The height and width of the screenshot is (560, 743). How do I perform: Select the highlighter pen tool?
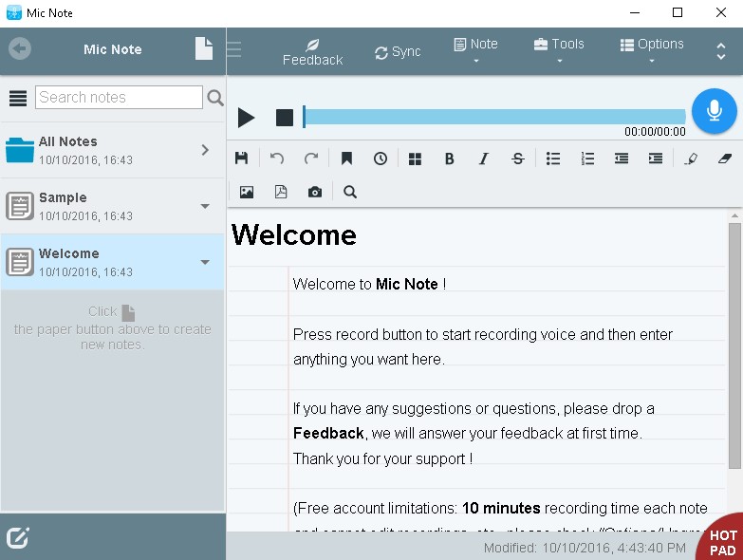(691, 159)
